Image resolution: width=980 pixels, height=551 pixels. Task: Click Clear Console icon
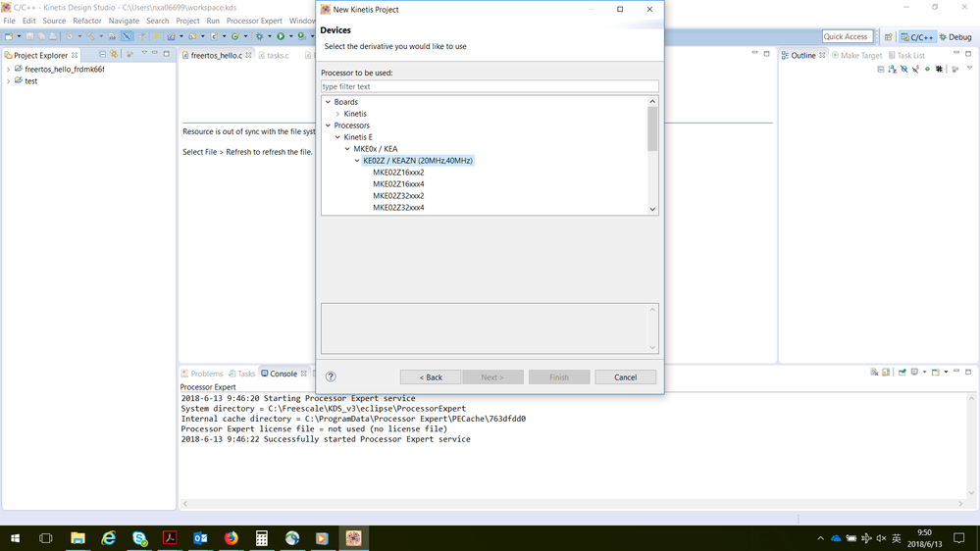[874, 372]
